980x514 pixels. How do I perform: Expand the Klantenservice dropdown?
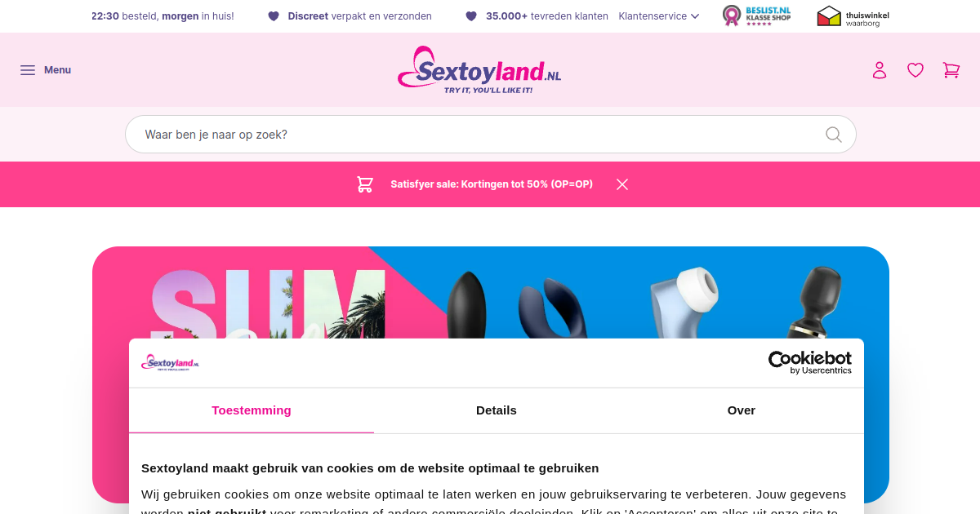pyautogui.click(x=659, y=16)
